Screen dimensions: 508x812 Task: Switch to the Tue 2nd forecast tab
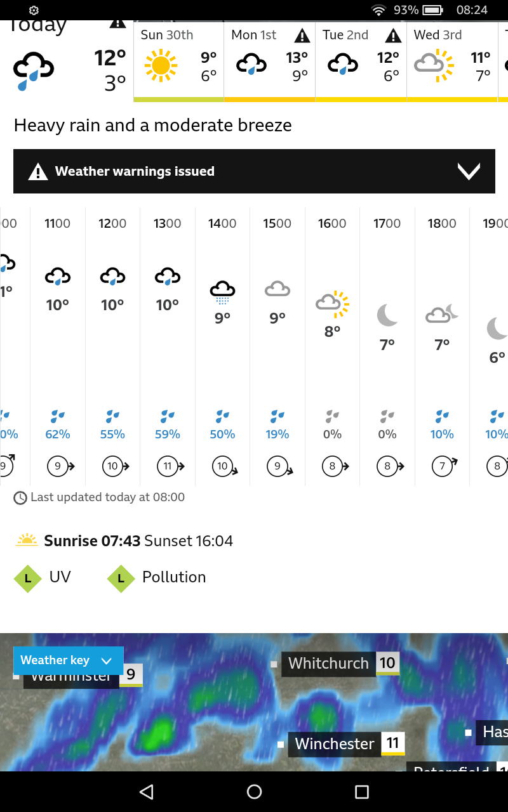[x=361, y=60]
